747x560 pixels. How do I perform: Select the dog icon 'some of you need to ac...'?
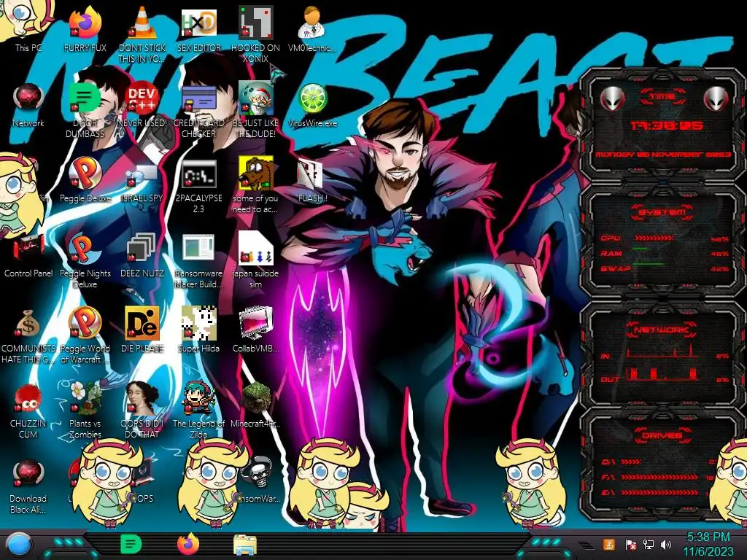[x=255, y=184]
